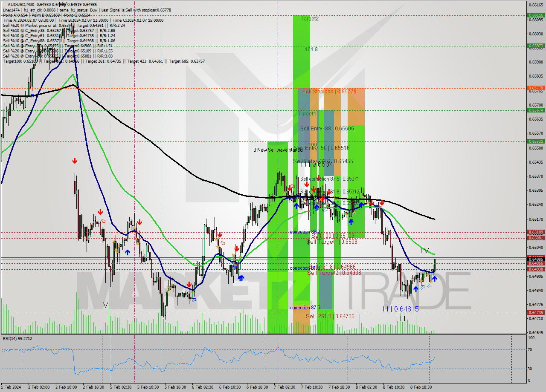Click the green 0.65973 price tag

pos(536,46)
